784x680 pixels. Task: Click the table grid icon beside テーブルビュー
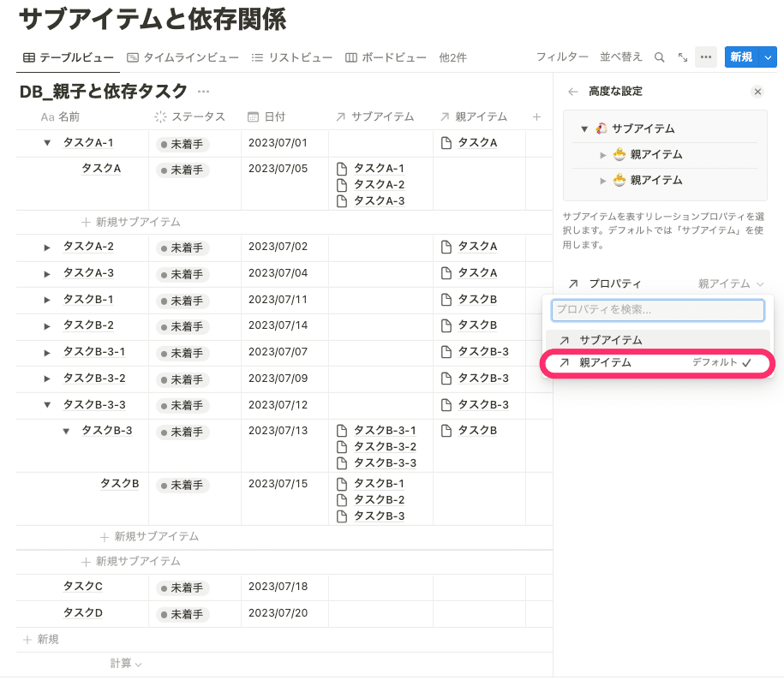(27, 58)
